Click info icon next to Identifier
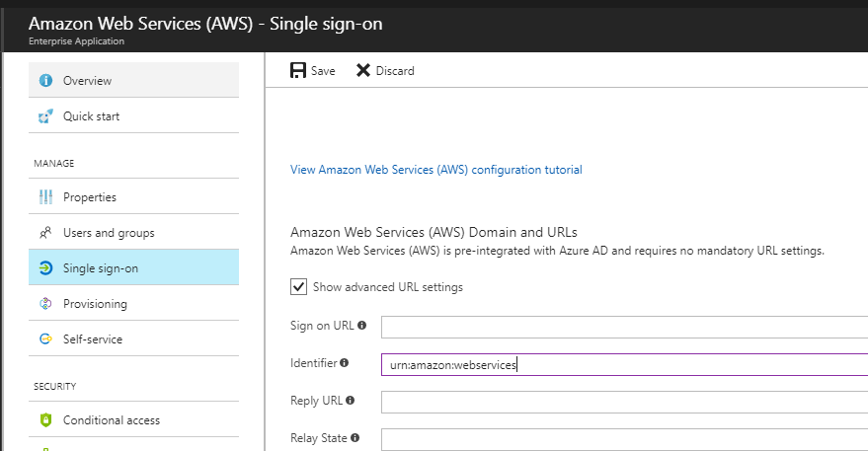This screenshot has width=868, height=451. pos(345,363)
